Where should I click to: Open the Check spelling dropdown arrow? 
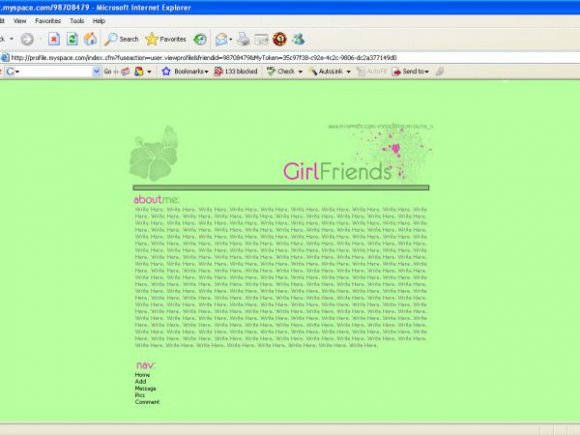[300, 72]
